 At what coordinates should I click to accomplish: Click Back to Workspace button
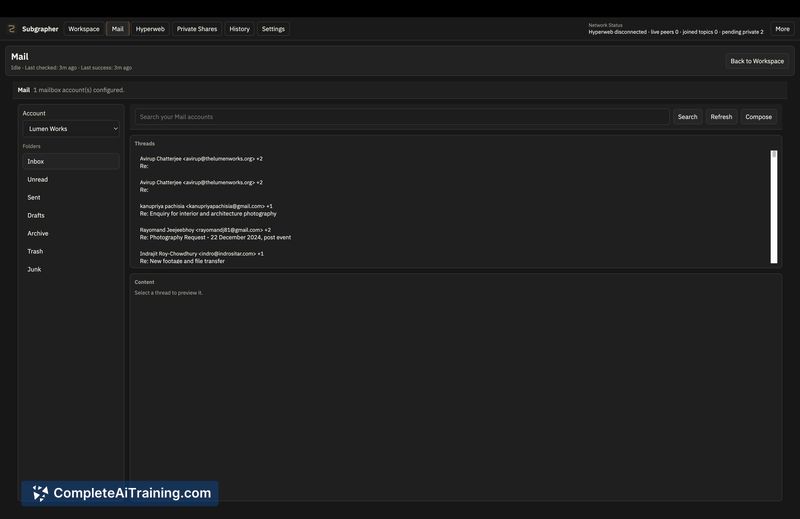tap(757, 61)
